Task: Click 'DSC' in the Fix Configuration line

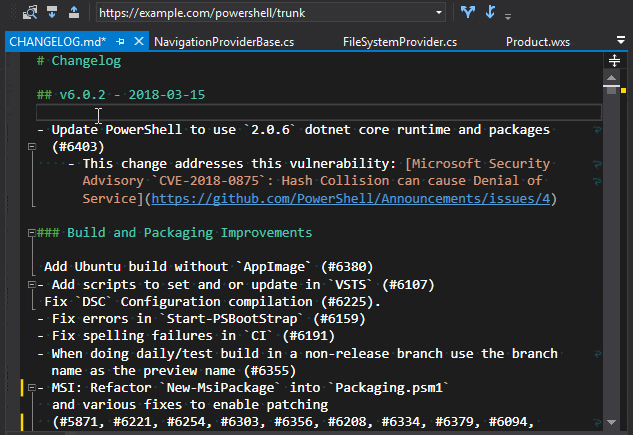Action: coord(94,302)
